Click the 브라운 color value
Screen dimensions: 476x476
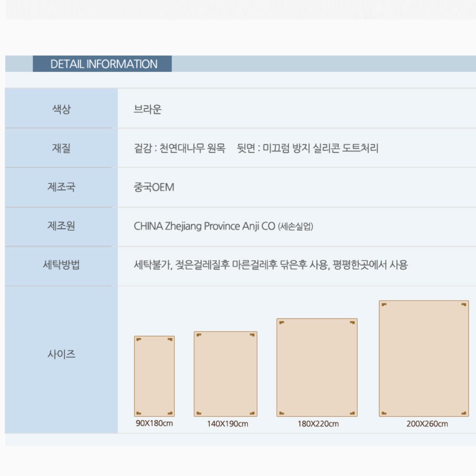[x=148, y=109]
